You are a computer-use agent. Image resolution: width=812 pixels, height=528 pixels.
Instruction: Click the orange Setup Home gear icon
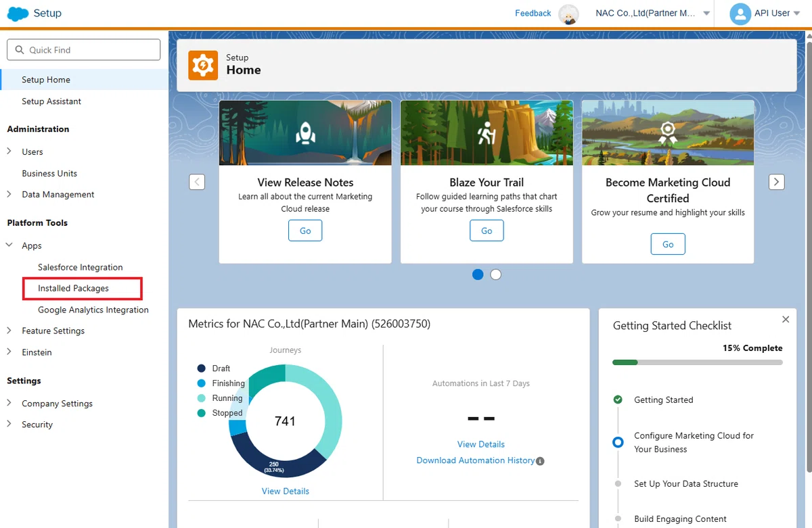coord(203,65)
